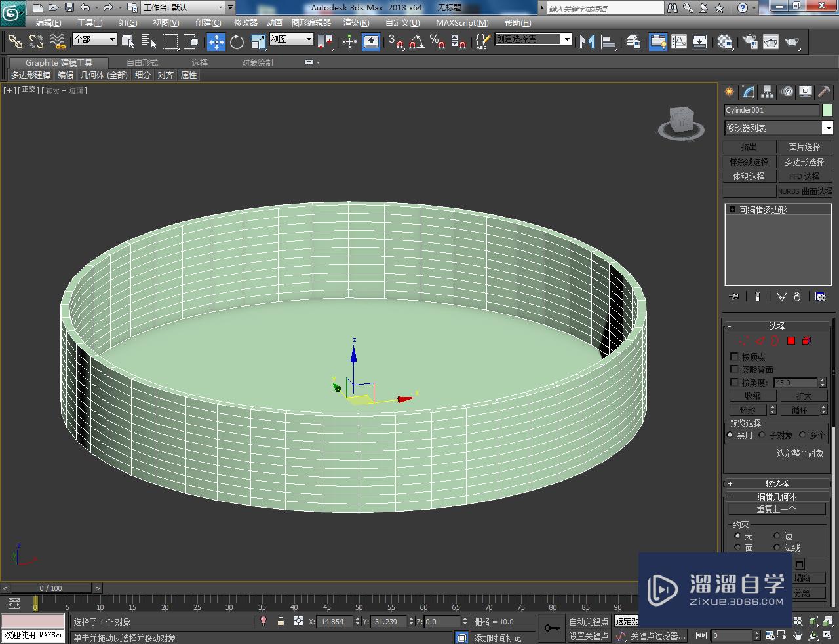Image resolution: width=839 pixels, height=644 pixels.
Task: Enable the 按顶点 checkbox
Action: point(734,357)
